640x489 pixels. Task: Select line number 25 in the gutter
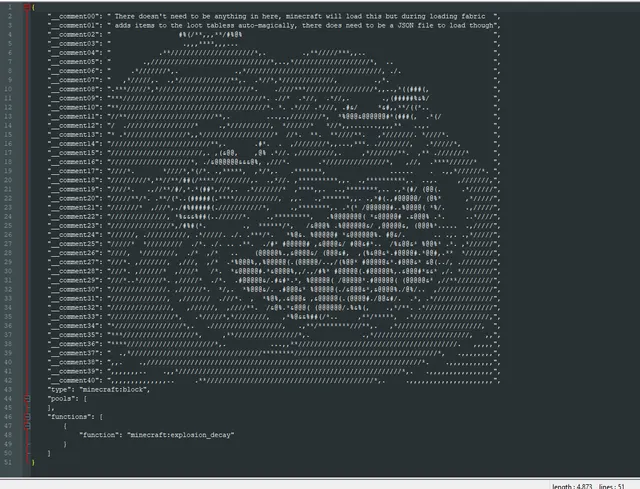9,226
